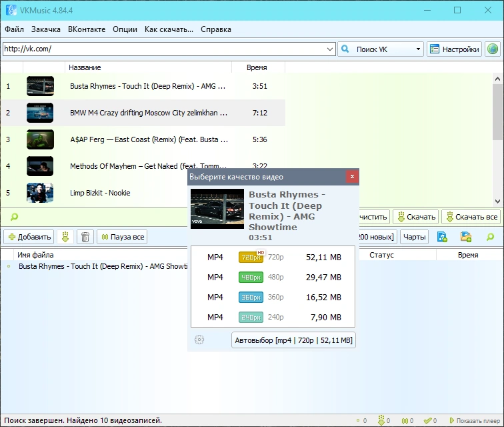
Task: Click Автовыбор [mp4 | 720p | 52,11 MB] button
Action: pos(293,340)
